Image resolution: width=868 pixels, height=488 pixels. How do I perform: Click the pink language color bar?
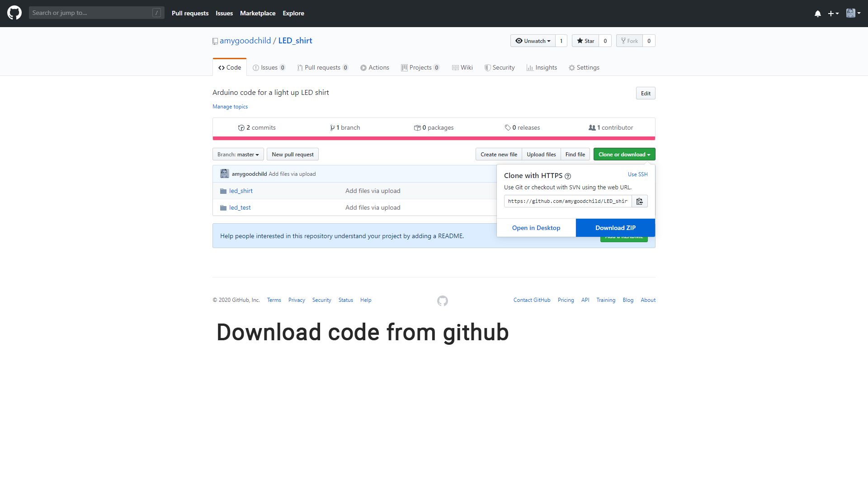coord(434,138)
